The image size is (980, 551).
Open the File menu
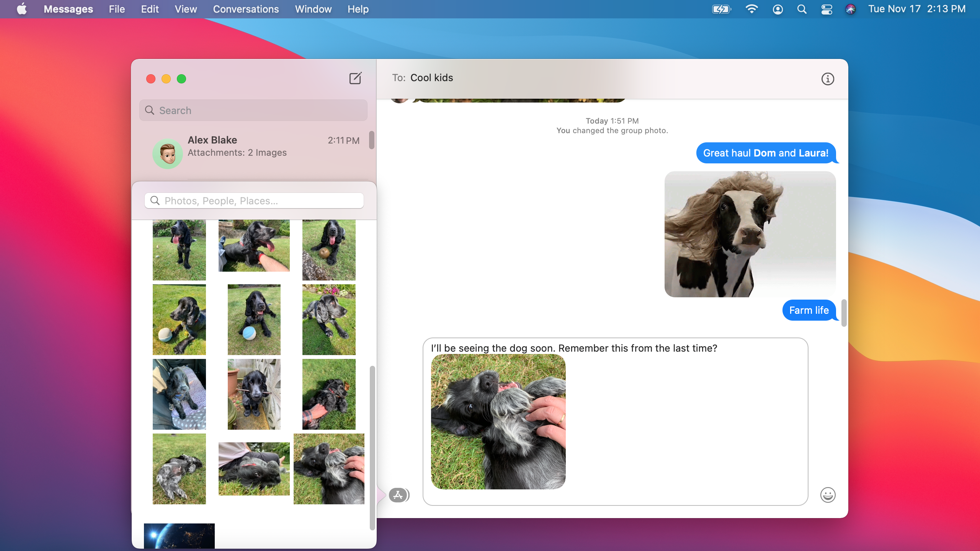[x=117, y=9]
